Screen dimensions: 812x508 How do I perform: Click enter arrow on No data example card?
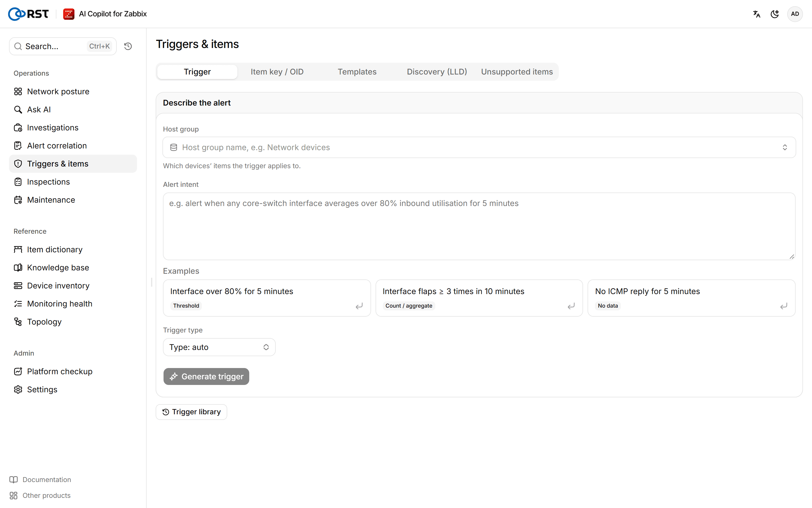click(x=784, y=306)
